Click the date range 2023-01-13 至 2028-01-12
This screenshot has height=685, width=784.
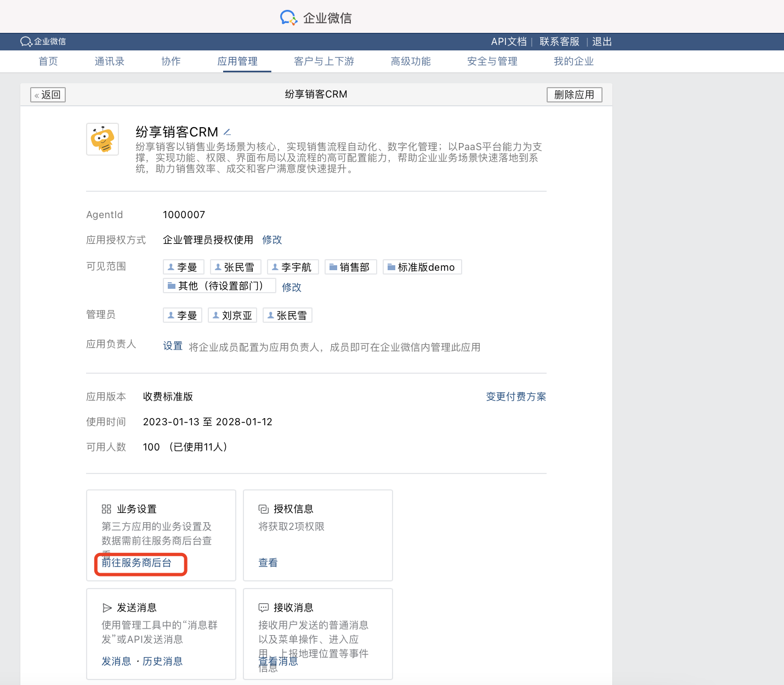pyautogui.click(x=208, y=422)
